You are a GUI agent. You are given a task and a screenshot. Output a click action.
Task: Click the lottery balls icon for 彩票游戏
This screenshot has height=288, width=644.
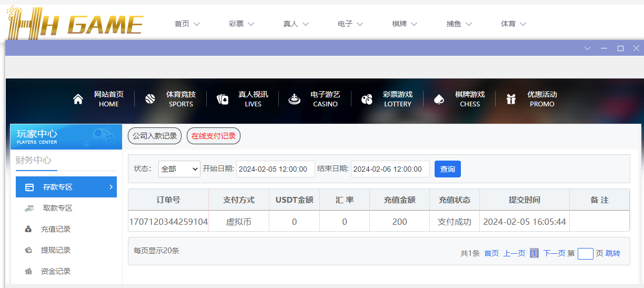click(x=367, y=99)
